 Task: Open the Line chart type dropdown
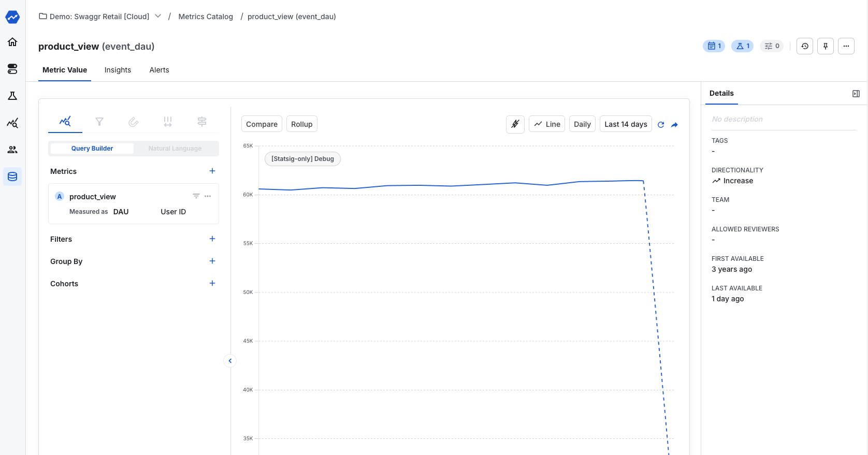point(547,124)
